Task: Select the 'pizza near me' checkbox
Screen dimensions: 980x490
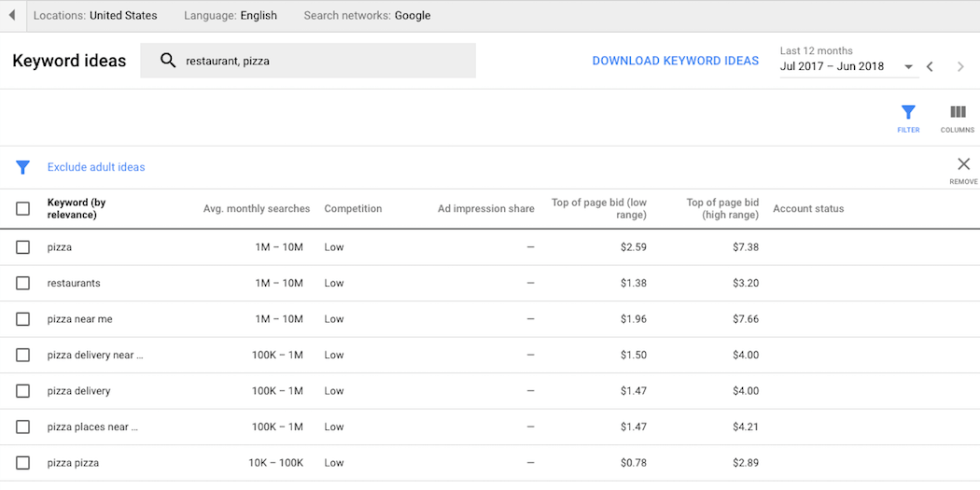Action: pos(23,319)
